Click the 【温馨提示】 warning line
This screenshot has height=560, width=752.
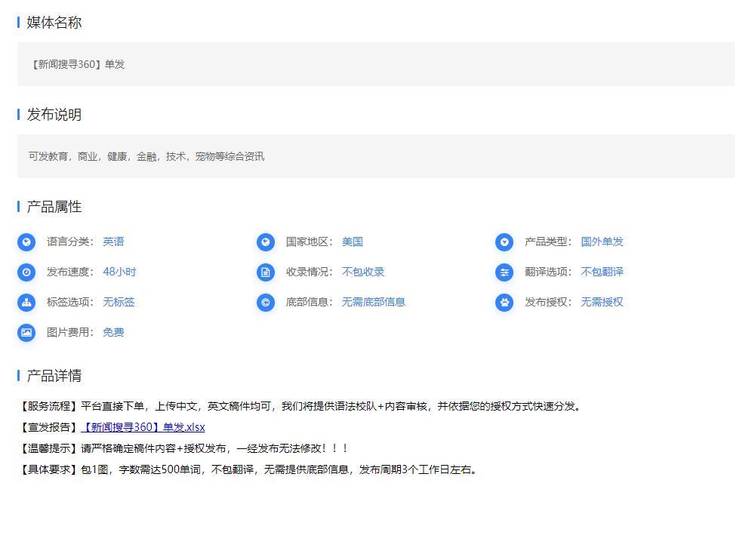(x=183, y=448)
